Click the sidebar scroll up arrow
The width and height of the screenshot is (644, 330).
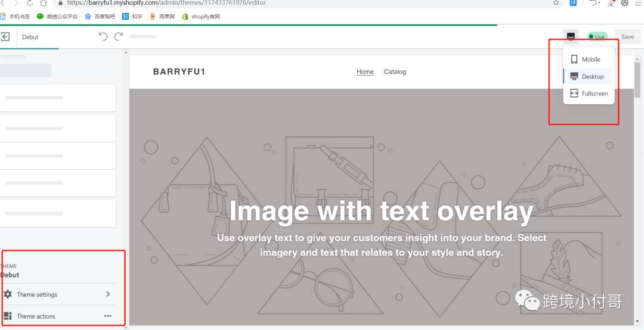pyautogui.click(x=126, y=52)
